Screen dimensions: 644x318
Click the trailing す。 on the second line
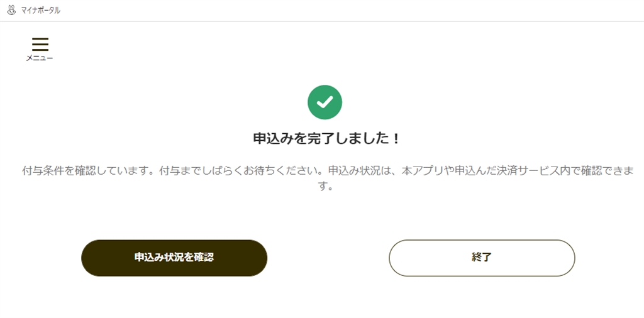(x=326, y=187)
